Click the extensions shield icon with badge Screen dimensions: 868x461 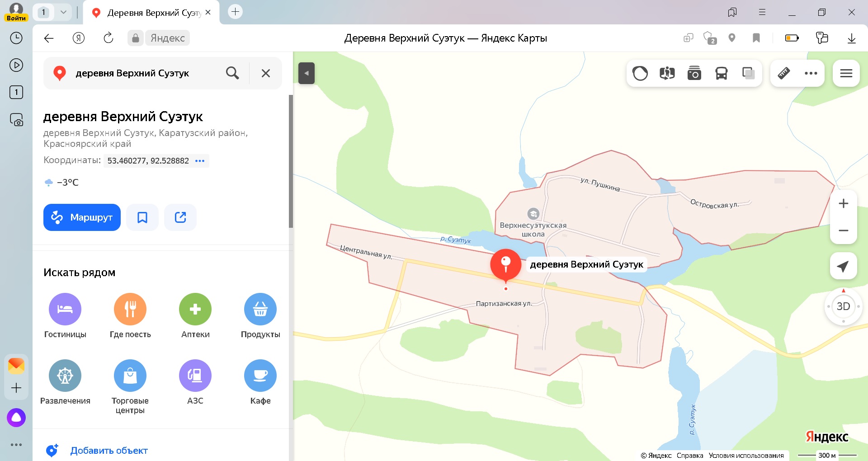[710, 38]
